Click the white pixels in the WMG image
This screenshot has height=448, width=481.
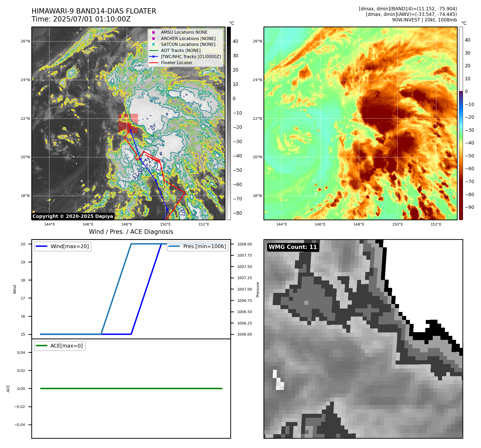(278, 380)
